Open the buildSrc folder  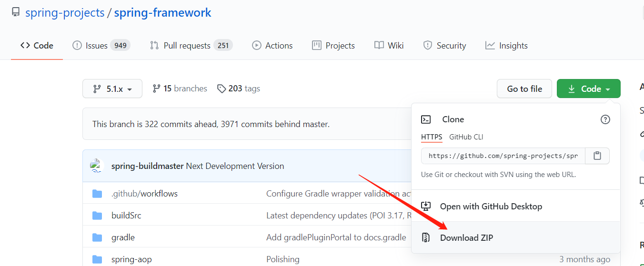click(x=126, y=216)
